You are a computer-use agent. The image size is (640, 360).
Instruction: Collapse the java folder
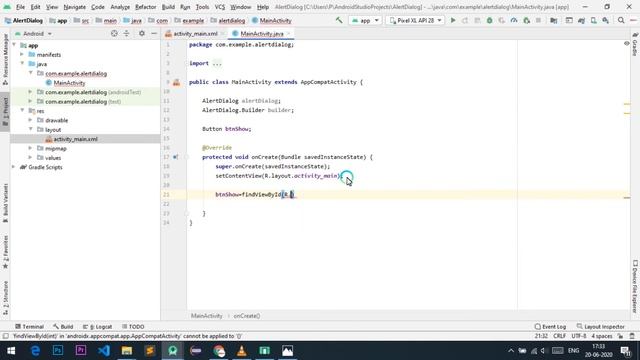coord(22,64)
